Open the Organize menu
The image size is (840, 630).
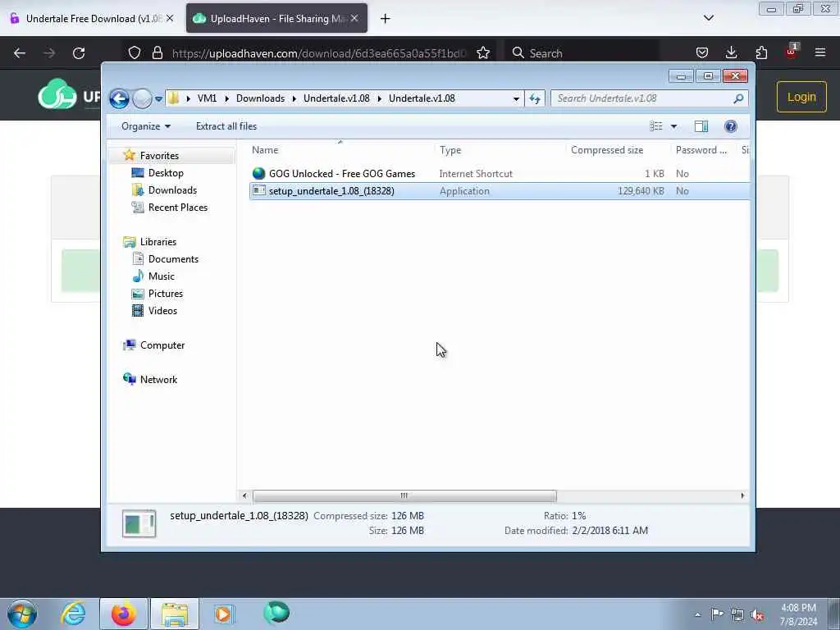coord(146,126)
